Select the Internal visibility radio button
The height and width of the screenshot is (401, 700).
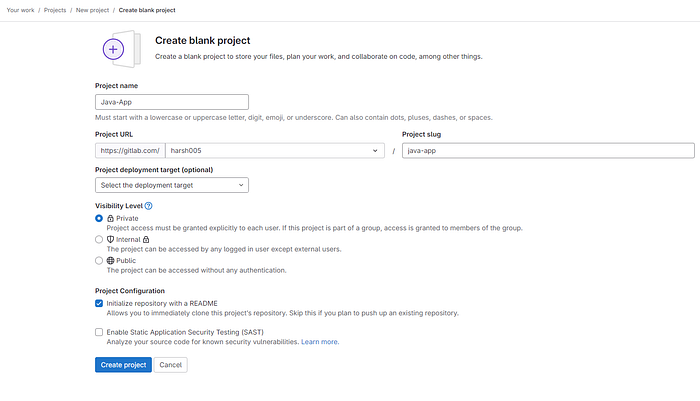pos(99,239)
